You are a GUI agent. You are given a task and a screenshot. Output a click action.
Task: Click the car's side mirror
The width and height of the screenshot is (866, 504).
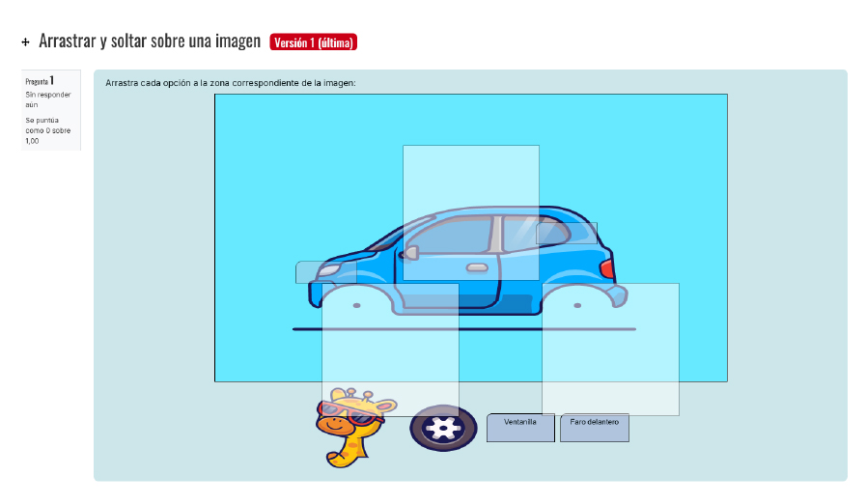(409, 253)
